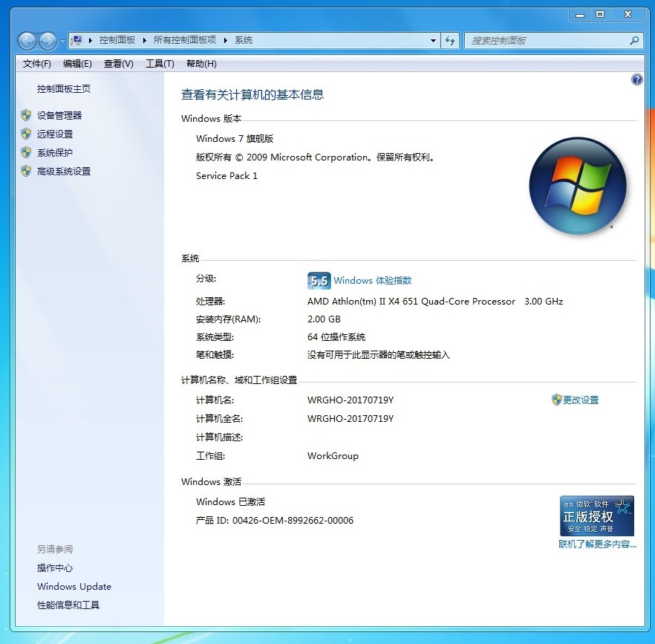Open address bar history dropdown arrow

433,41
